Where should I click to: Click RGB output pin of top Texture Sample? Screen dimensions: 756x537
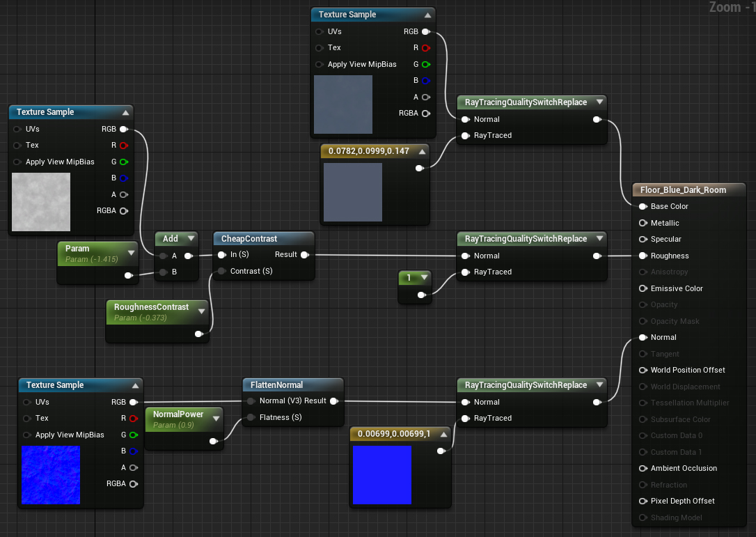426,32
